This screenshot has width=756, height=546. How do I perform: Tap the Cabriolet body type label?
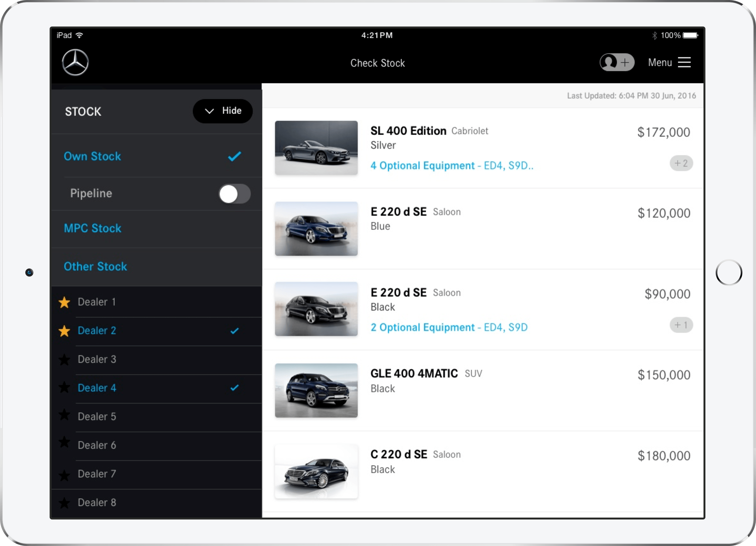pos(470,131)
